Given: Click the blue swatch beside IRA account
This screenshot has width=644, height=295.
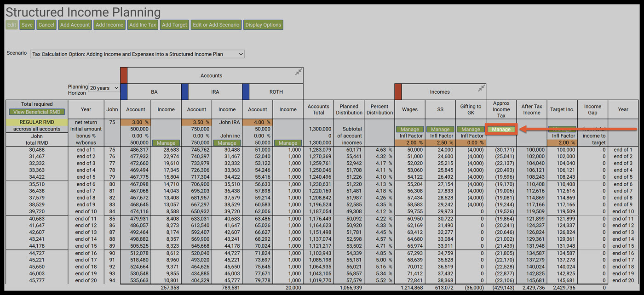Looking at the screenshot, I should (x=184, y=91).
